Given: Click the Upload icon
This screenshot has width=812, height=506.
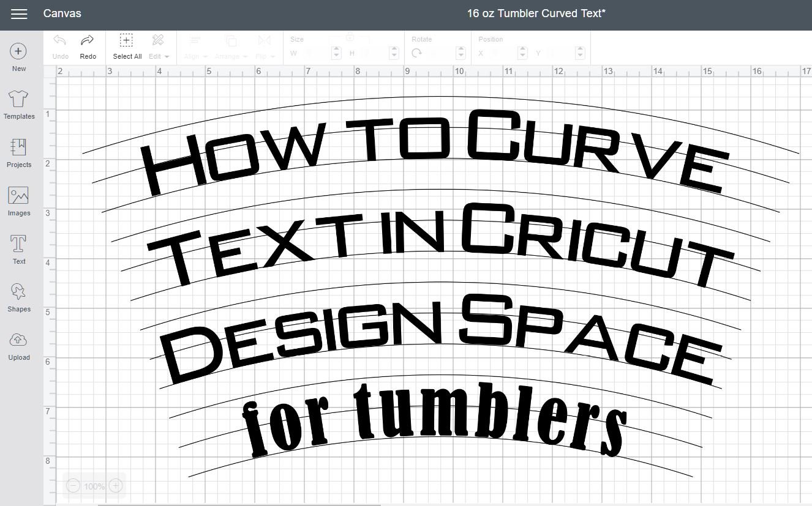Looking at the screenshot, I should [x=19, y=340].
